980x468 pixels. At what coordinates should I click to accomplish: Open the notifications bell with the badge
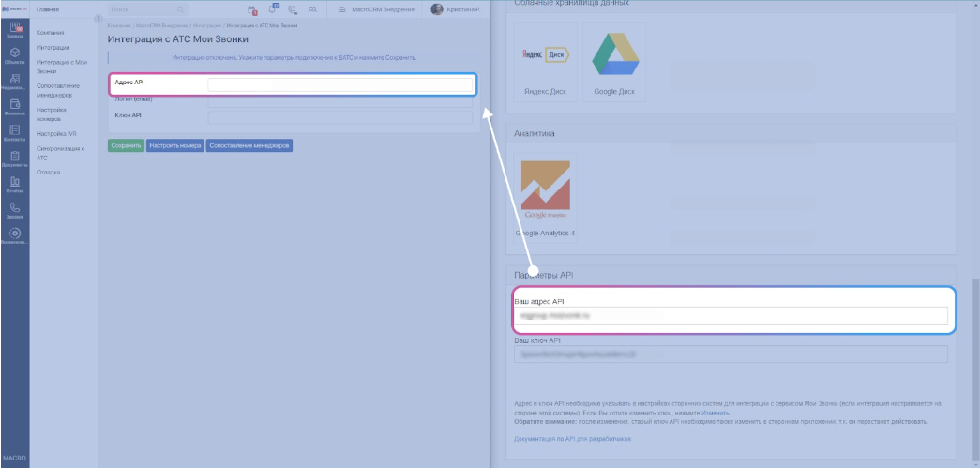coord(273,9)
